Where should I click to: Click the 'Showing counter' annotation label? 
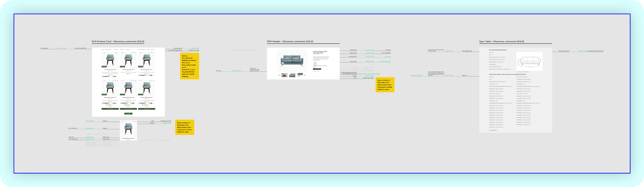[178, 48]
